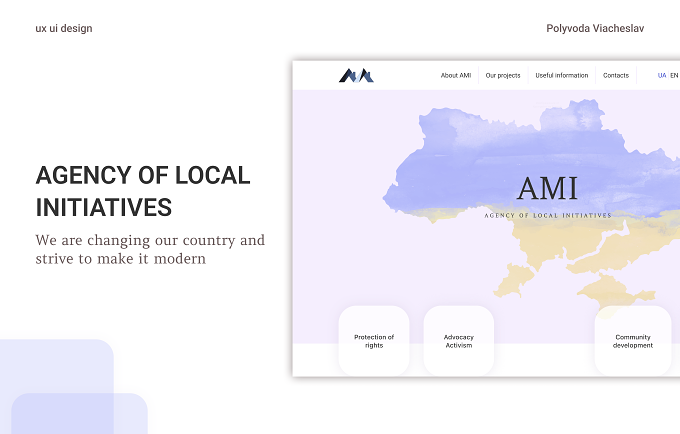This screenshot has height=434, width=680.
Task: Click the AMI mountain logo icon
Action: click(x=356, y=75)
